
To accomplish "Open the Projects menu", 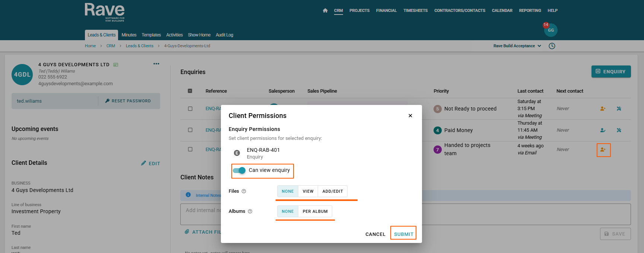I will (x=359, y=10).
